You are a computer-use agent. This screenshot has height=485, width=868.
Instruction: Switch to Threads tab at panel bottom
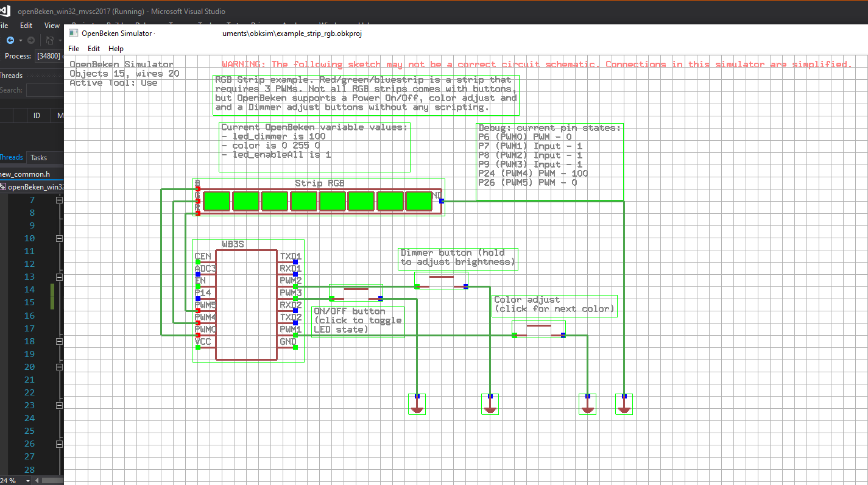click(x=11, y=157)
